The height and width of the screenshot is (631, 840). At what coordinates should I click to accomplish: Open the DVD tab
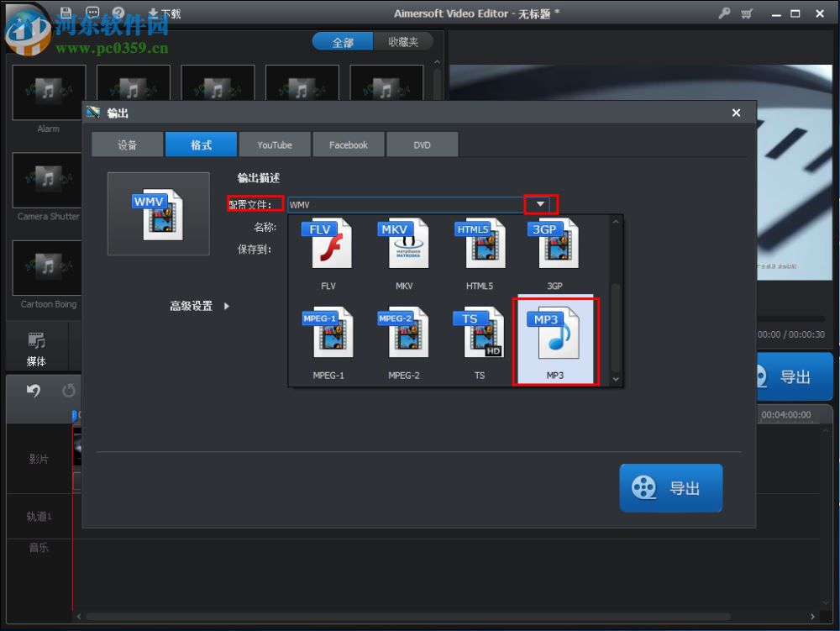point(422,144)
